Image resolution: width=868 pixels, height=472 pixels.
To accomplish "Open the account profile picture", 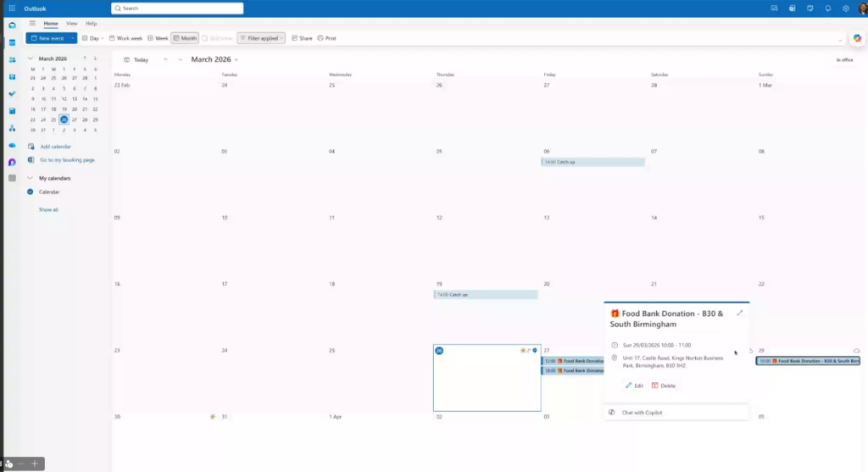I will pyautogui.click(x=862, y=8).
